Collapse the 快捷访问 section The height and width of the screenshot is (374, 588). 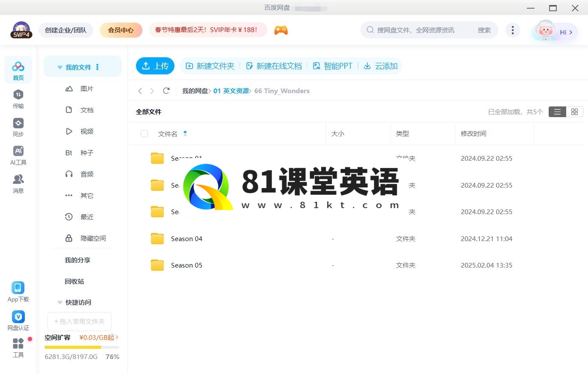point(60,303)
